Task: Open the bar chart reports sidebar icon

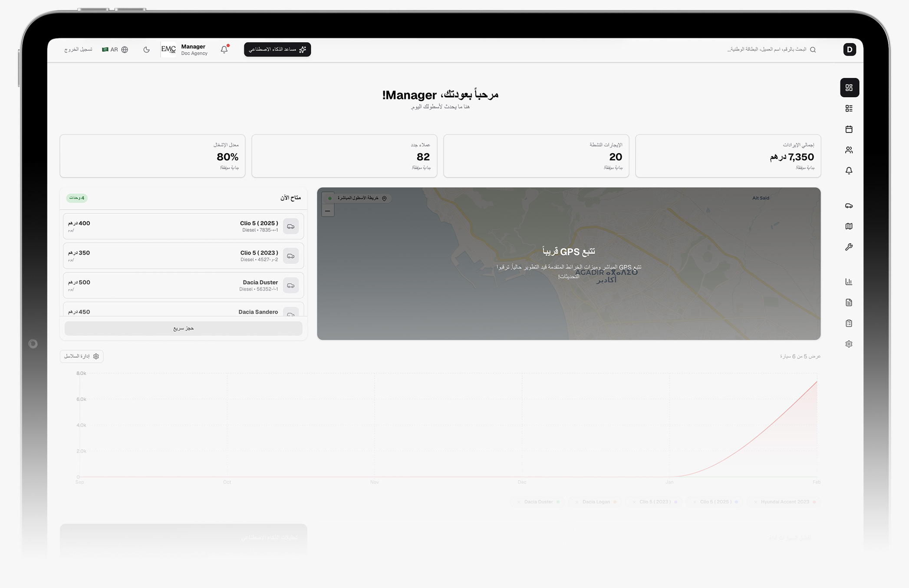Action: 849,282
